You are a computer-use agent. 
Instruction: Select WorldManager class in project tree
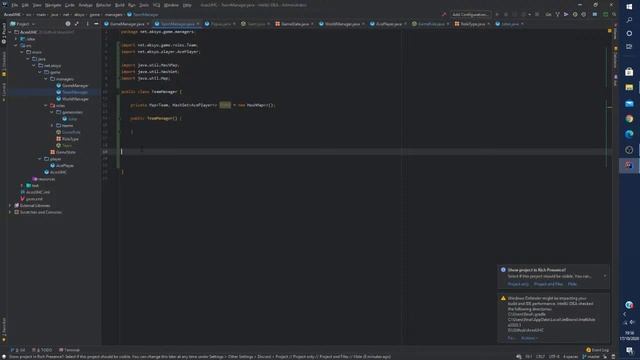tap(72, 99)
